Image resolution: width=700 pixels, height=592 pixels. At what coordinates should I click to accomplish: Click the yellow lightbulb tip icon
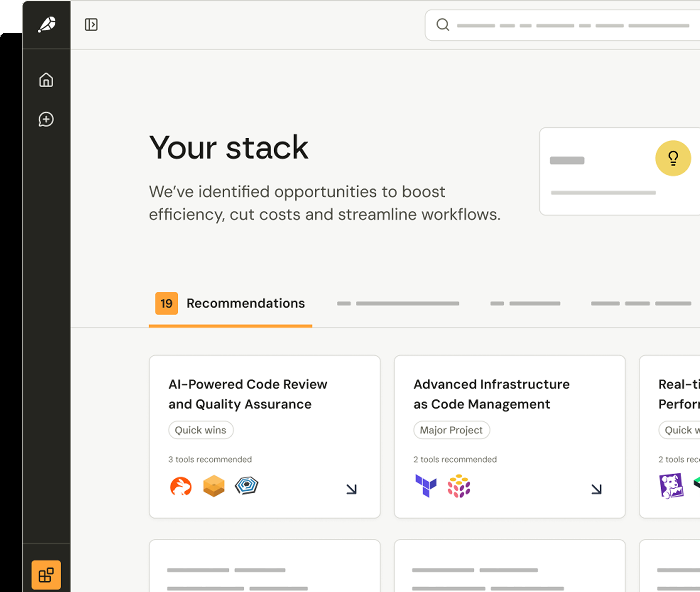673,158
